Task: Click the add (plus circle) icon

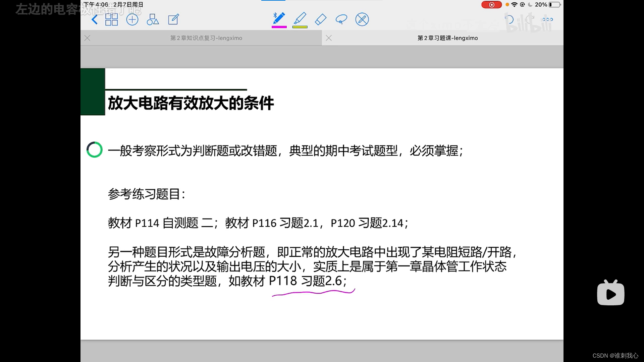Action: (x=132, y=19)
